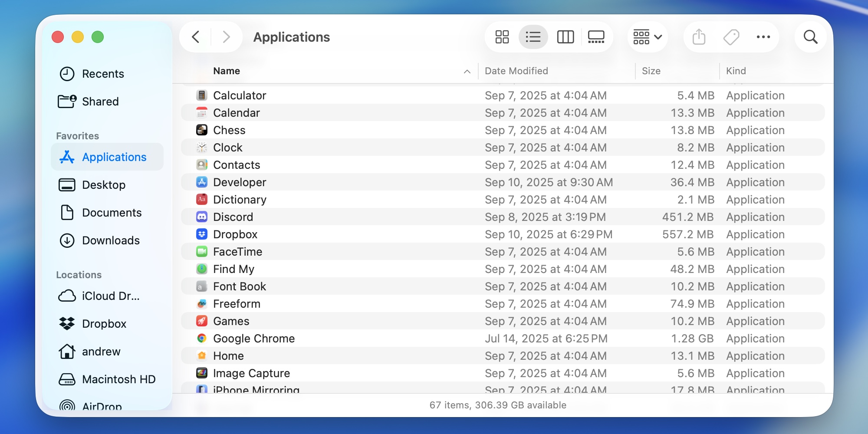Open the search magnifier icon

[x=810, y=37]
